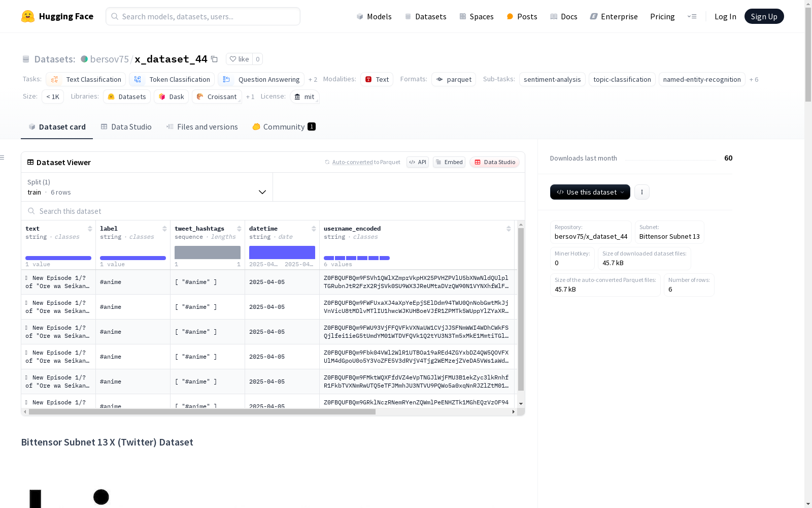Open Docs in top navigation
The image size is (812, 508).
(564, 16)
